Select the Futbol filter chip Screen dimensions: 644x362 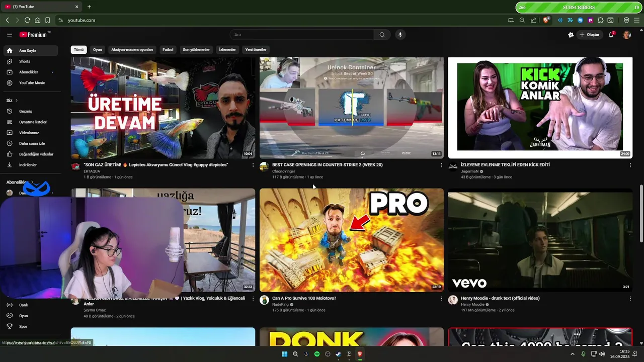168,50
